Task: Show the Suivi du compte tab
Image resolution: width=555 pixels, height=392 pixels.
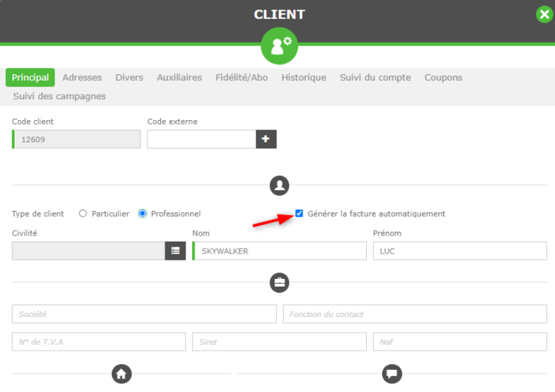Action: pos(375,78)
